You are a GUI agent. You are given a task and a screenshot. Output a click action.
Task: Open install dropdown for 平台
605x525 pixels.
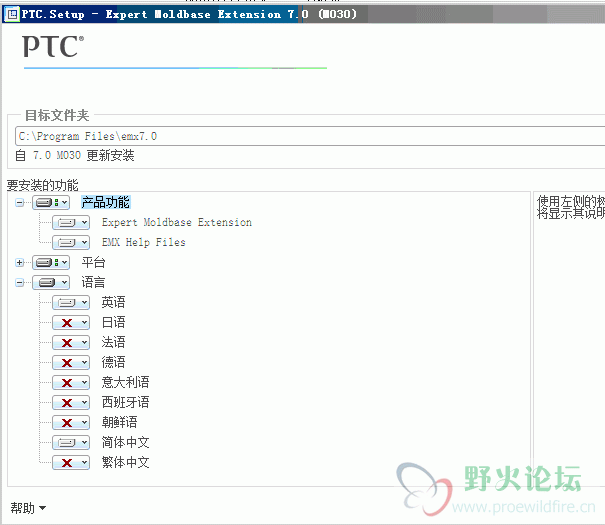(51, 263)
